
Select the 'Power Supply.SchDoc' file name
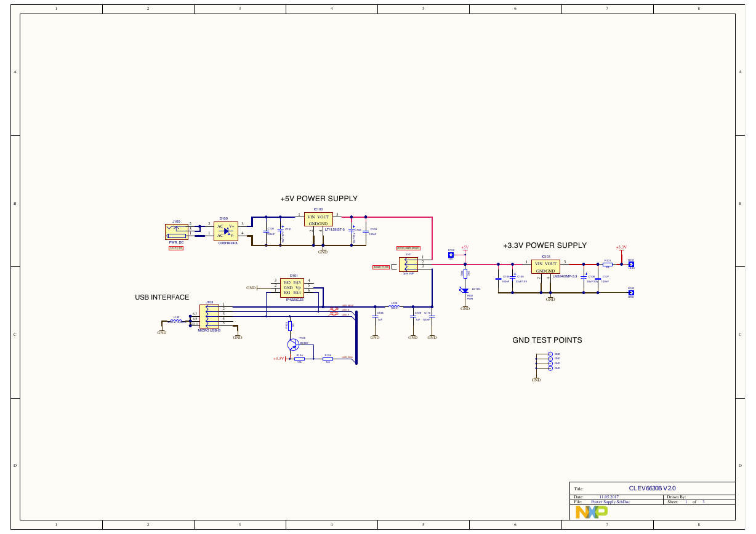[x=611, y=502]
